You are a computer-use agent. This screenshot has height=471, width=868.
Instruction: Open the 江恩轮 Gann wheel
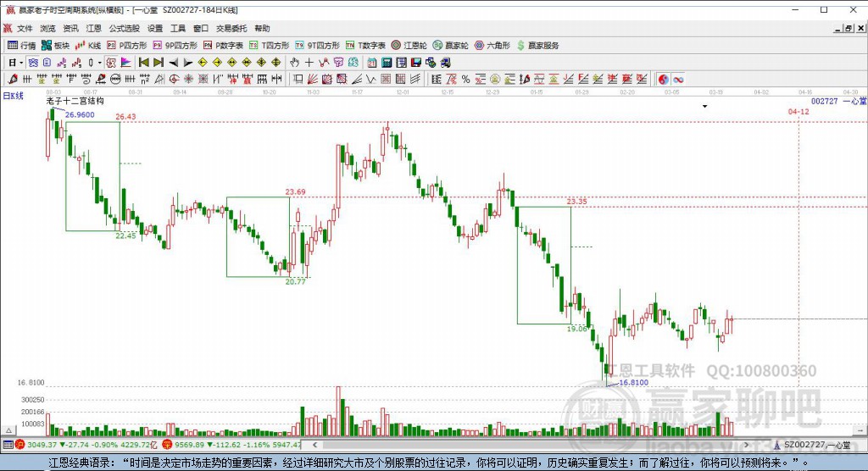pyautogui.click(x=409, y=46)
